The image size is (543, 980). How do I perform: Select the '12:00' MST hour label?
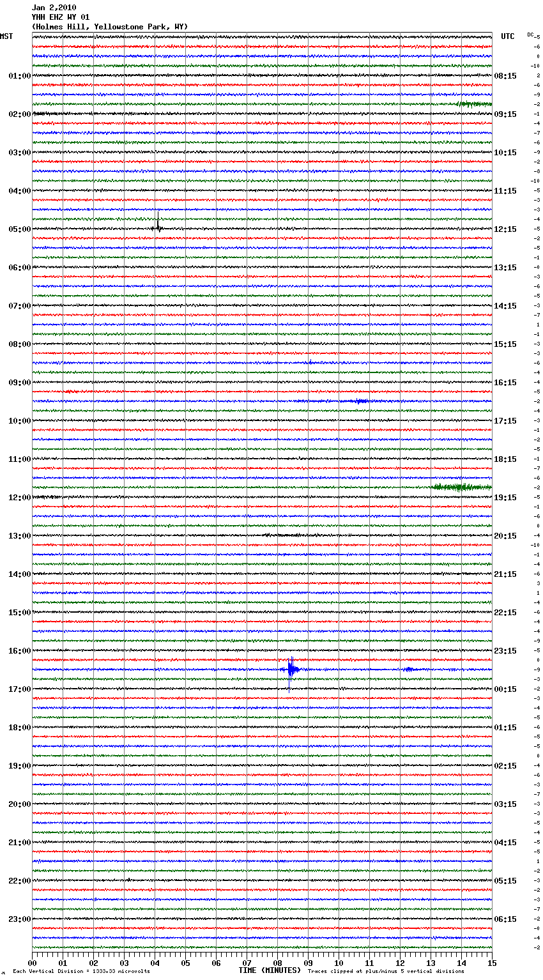(x=20, y=498)
